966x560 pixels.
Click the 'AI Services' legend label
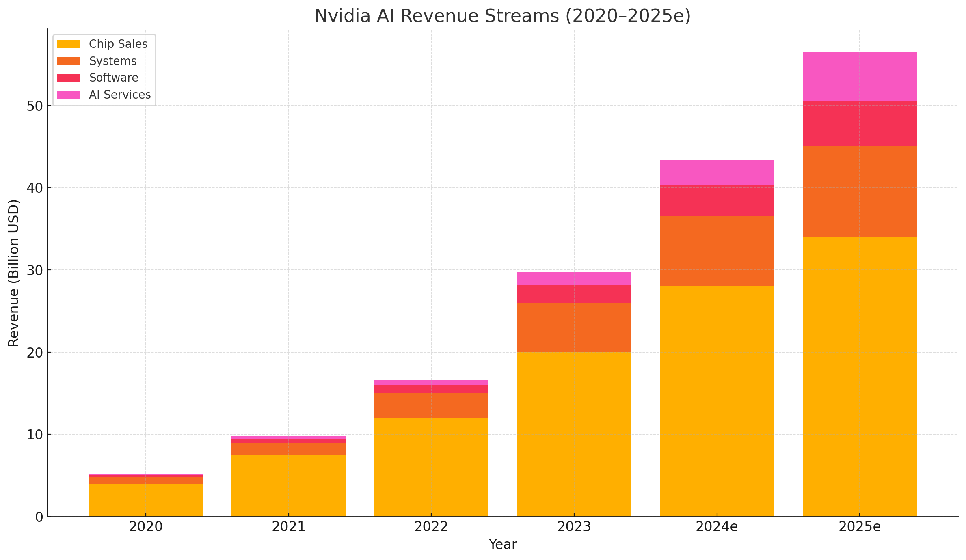coord(120,95)
